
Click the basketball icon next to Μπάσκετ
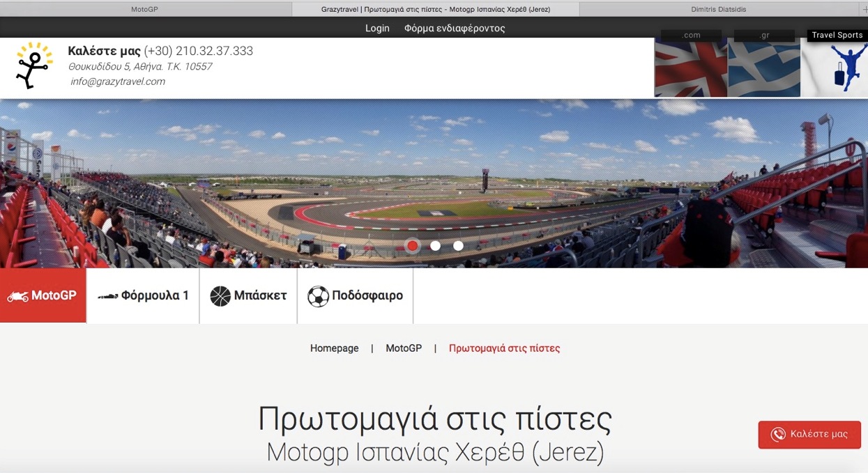220,296
